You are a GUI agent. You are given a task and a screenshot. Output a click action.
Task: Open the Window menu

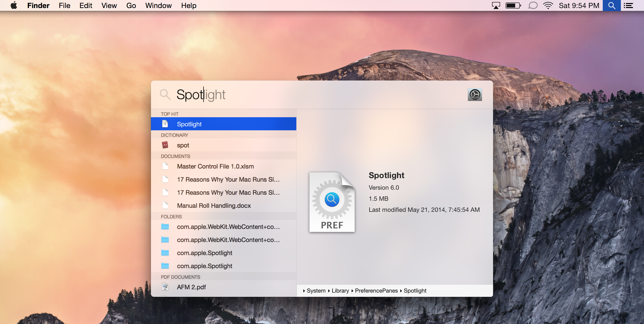pos(158,5)
